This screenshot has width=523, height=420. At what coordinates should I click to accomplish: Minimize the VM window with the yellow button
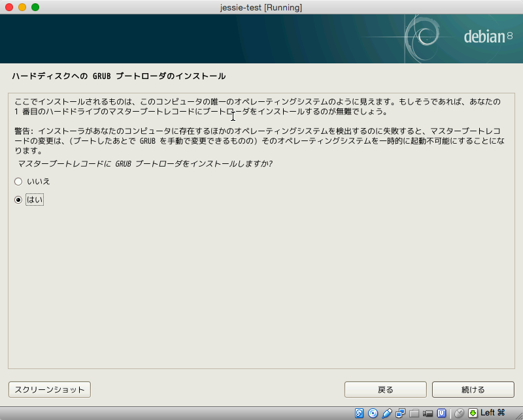click(22, 7)
